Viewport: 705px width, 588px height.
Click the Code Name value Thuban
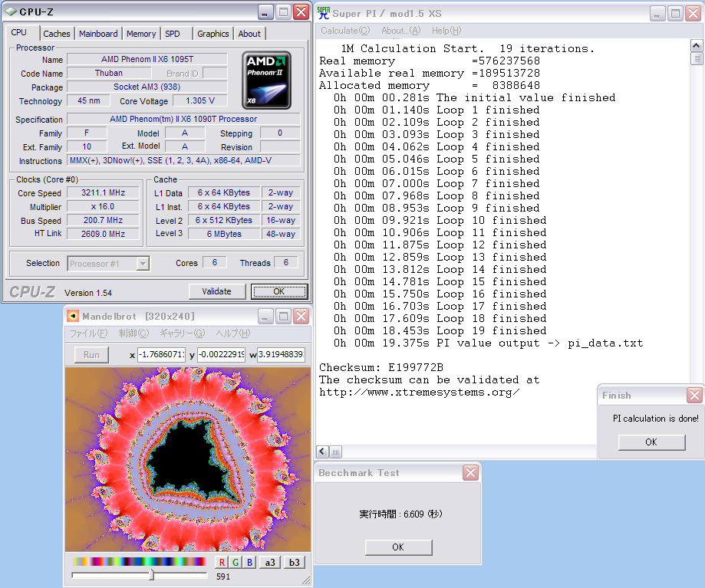(x=108, y=74)
